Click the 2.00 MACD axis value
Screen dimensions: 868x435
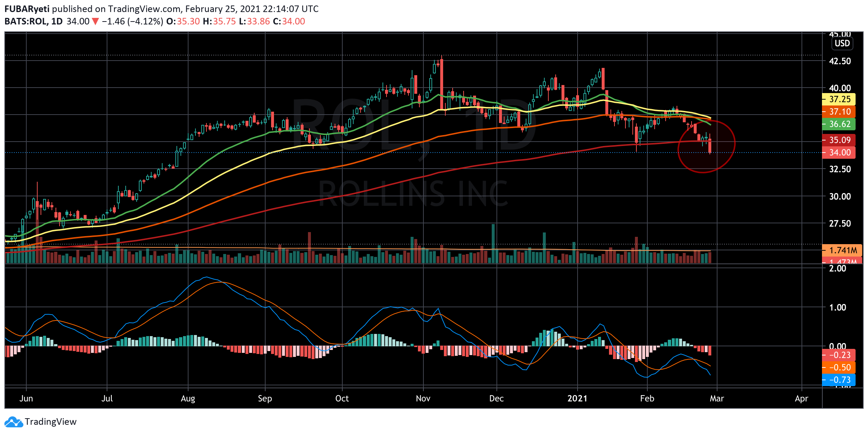coord(838,269)
